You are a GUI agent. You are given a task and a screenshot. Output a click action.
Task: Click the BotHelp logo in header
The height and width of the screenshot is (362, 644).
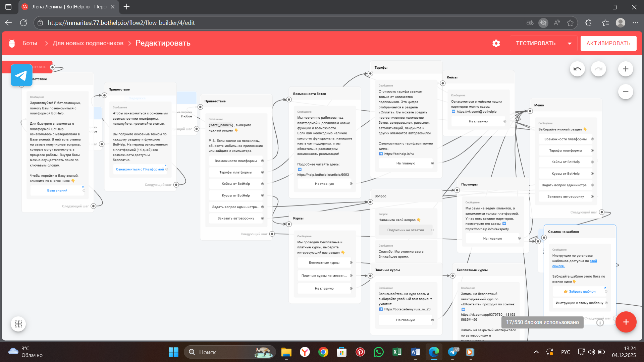click(12, 43)
